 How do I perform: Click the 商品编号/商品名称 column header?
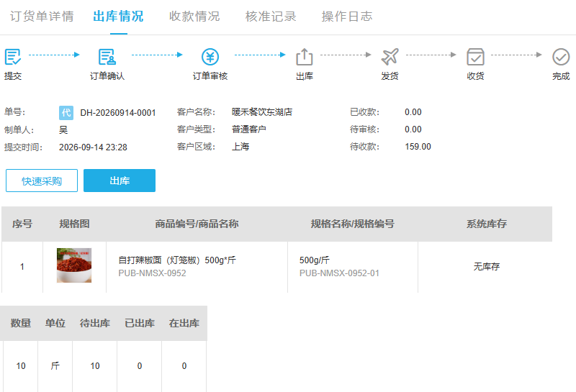pos(197,224)
